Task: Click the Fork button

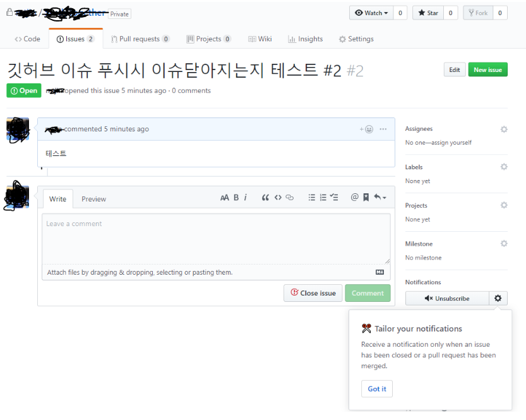Action: click(478, 13)
